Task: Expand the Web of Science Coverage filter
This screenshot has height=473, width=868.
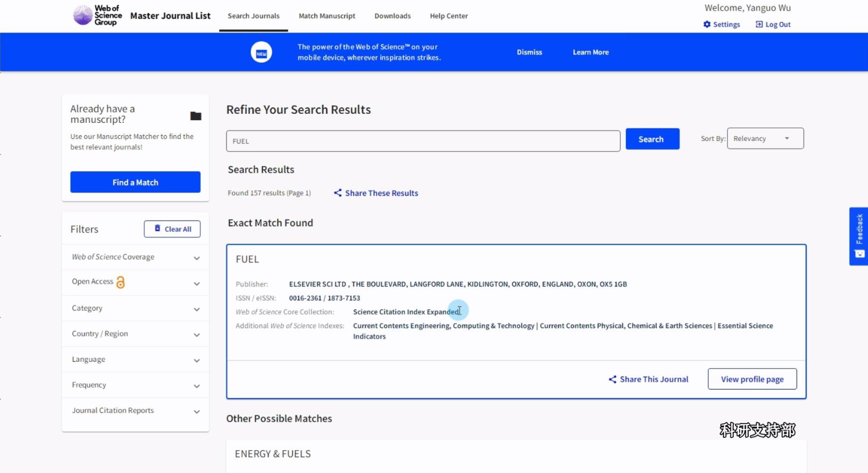Action: [x=196, y=258]
